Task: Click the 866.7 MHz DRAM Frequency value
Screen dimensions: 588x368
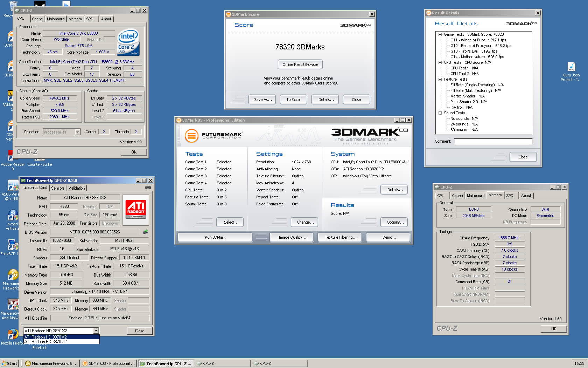Action: [x=510, y=238]
